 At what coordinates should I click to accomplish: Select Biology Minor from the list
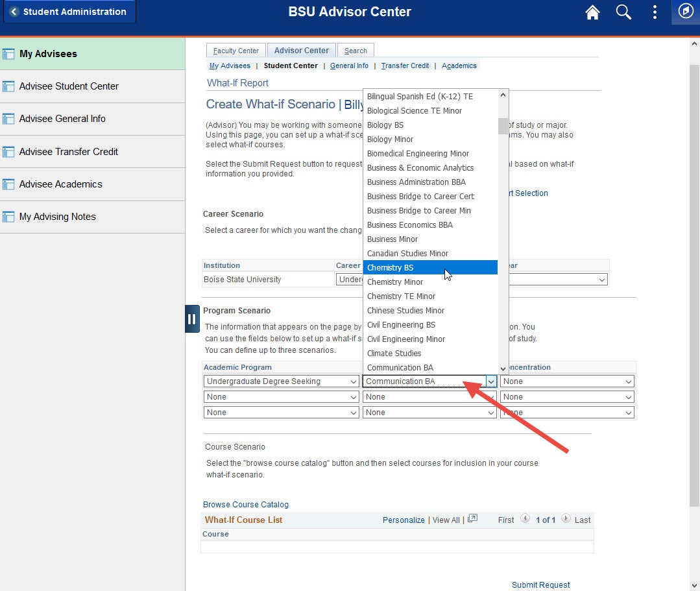[x=430, y=139]
